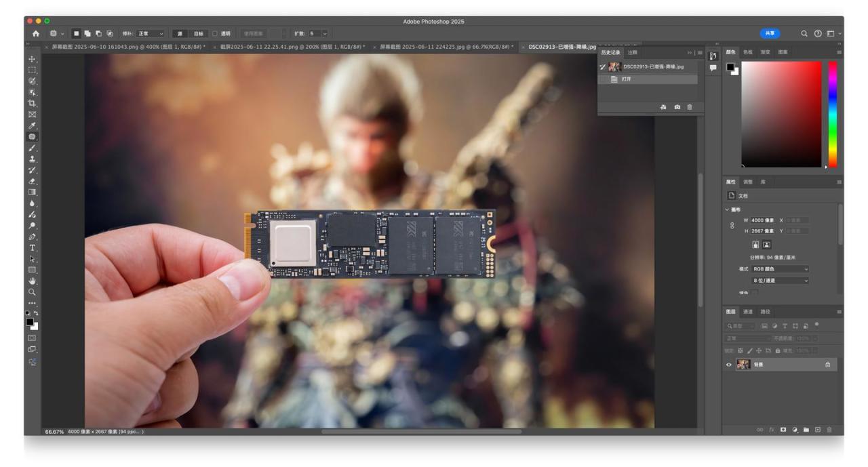Screen dimensions: 868x467
Task: Create new adjustment layer icon
Action: [x=795, y=430]
